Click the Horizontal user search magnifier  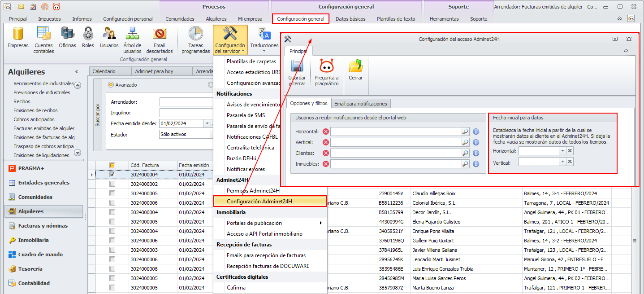coord(466,132)
